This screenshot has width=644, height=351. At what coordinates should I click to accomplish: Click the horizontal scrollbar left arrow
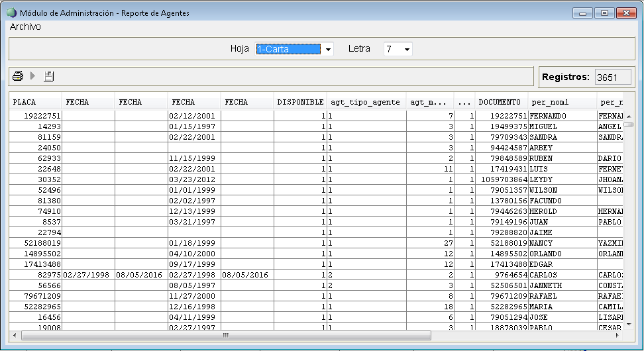tap(14, 335)
